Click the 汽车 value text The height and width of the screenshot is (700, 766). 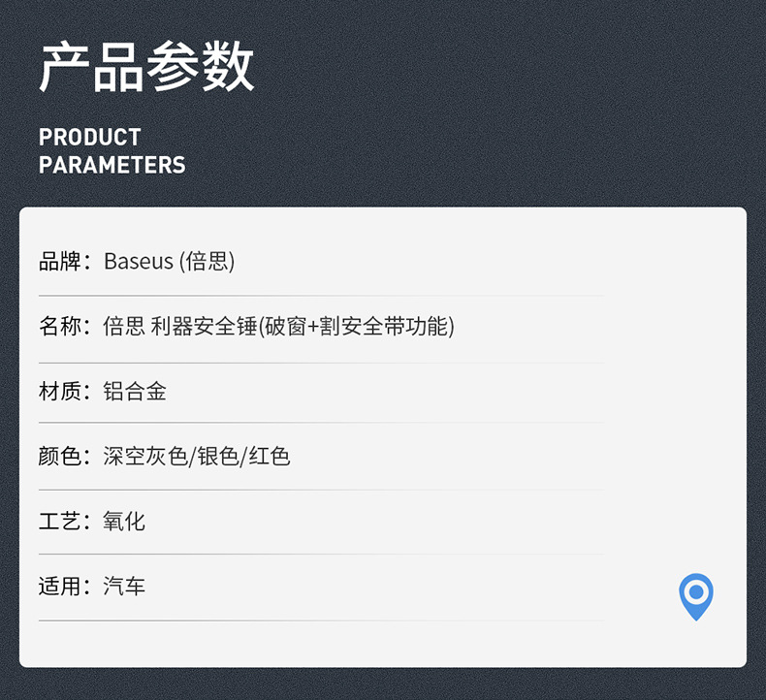pos(124,587)
